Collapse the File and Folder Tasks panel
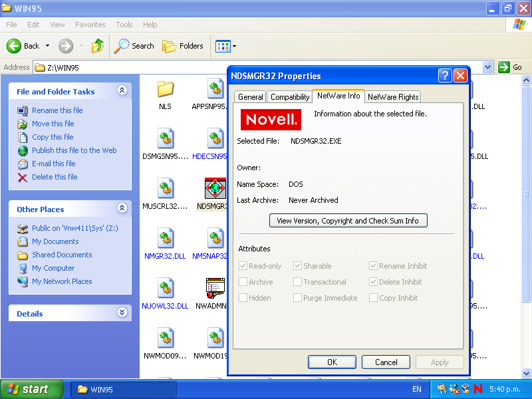This screenshot has height=399, width=532. click(122, 90)
